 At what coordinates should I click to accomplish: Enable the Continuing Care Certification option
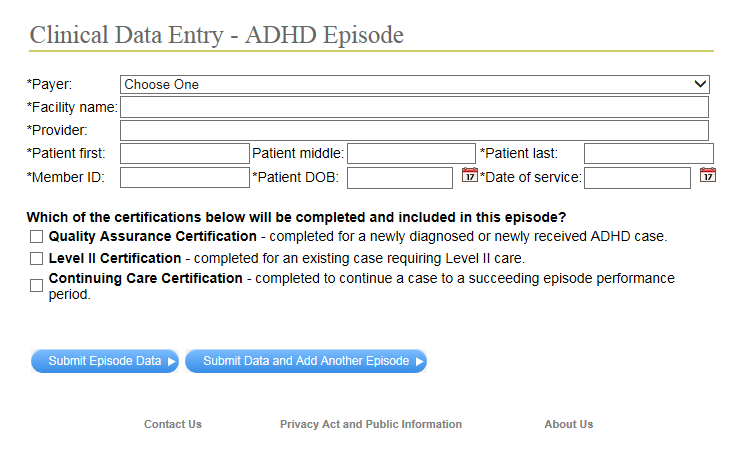point(37,285)
